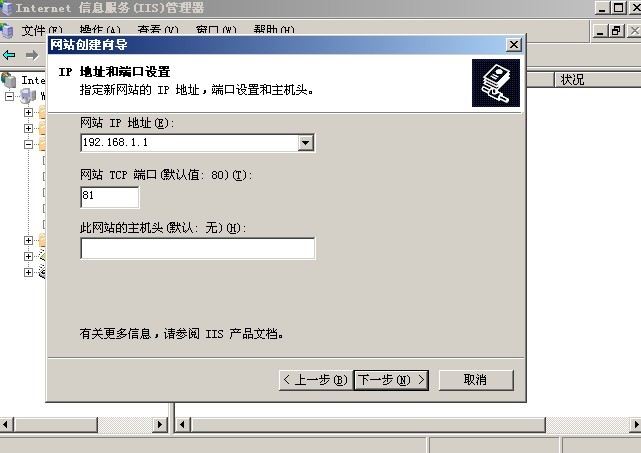Click the gray Forward arrow toolbar icon
The image size is (641, 453).
(x=31, y=55)
